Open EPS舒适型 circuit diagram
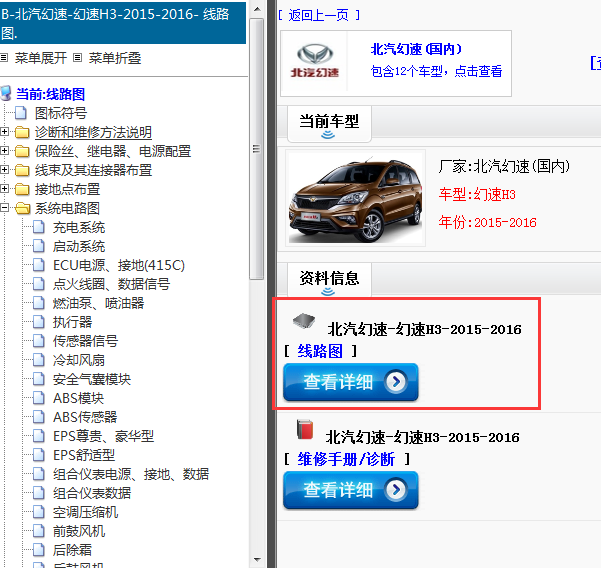The height and width of the screenshot is (568, 601). (x=84, y=455)
